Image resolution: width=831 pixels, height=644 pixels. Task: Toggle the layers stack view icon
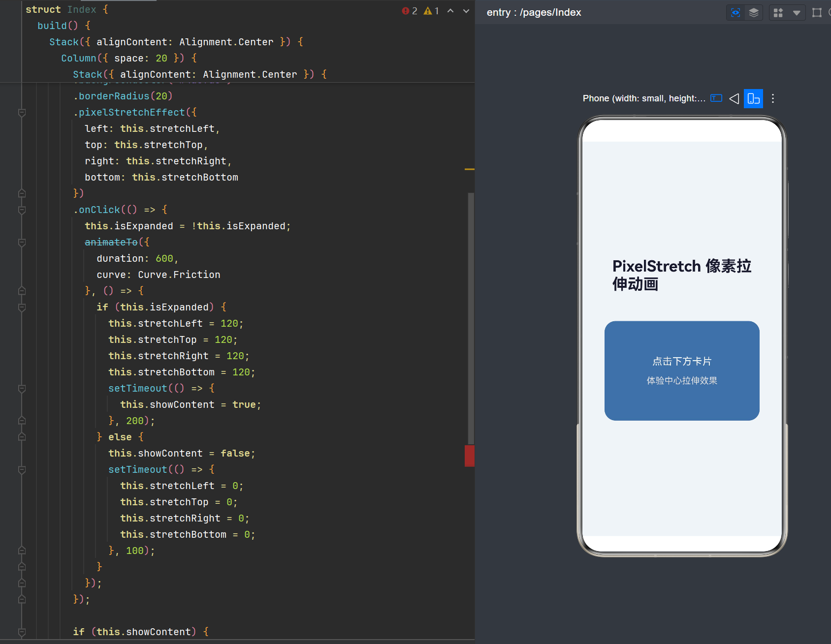(x=754, y=13)
